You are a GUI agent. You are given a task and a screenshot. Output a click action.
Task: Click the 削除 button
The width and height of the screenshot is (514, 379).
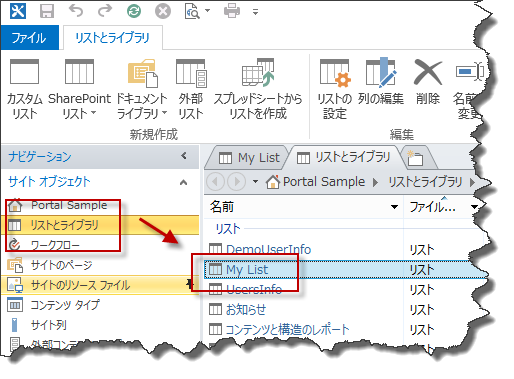tap(428, 83)
